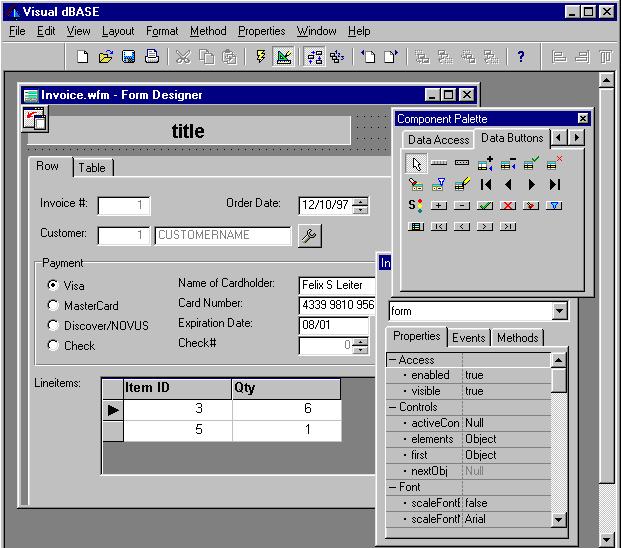Image resolution: width=621 pixels, height=548 pixels.
Task: Click the Inspector properties scrollbar down arrow
Action: click(558, 519)
